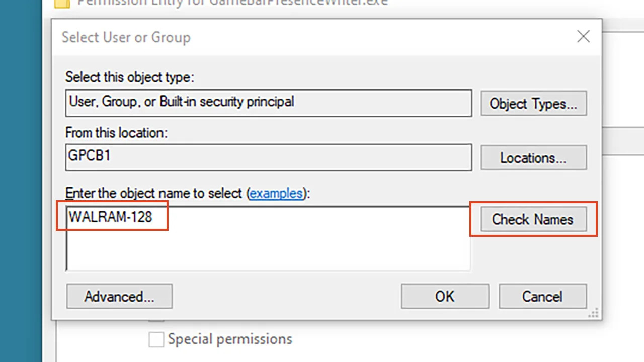
Task: Cancel the Select User or Group dialog
Action: (x=542, y=296)
